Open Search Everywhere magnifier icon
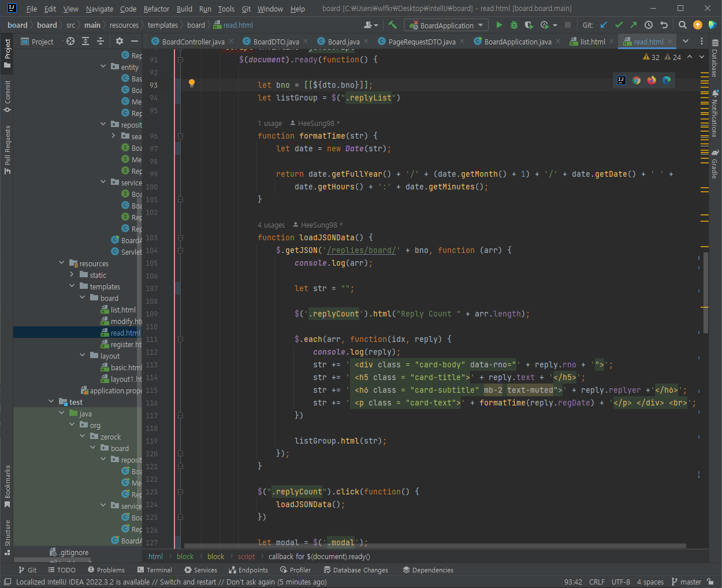The image size is (722, 588). 683,25
